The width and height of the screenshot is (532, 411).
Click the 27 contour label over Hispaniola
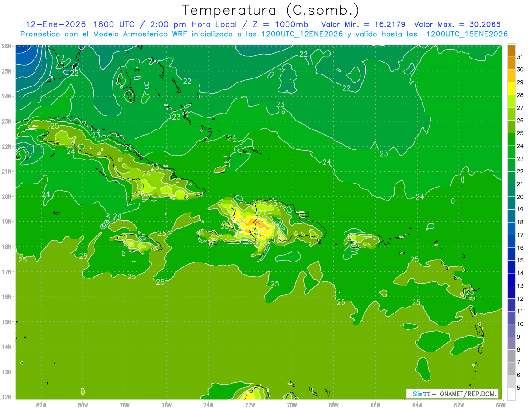(x=262, y=213)
